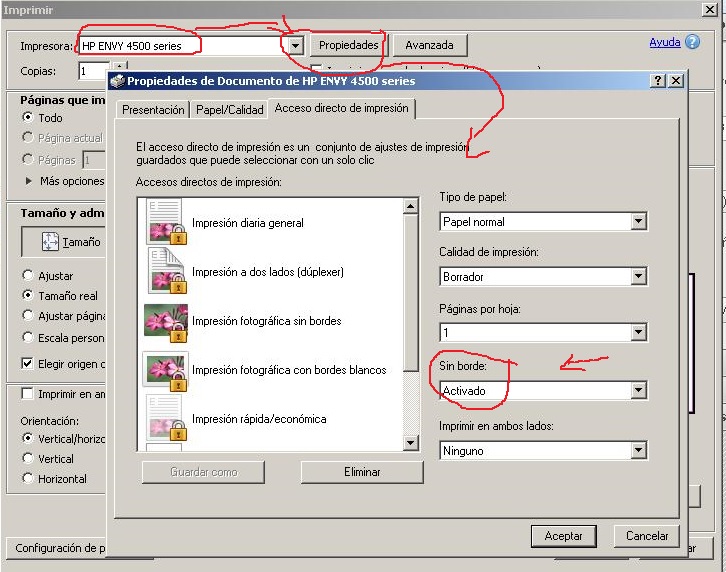Choose the Horizontal orientation radio button

pyautogui.click(x=28, y=478)
